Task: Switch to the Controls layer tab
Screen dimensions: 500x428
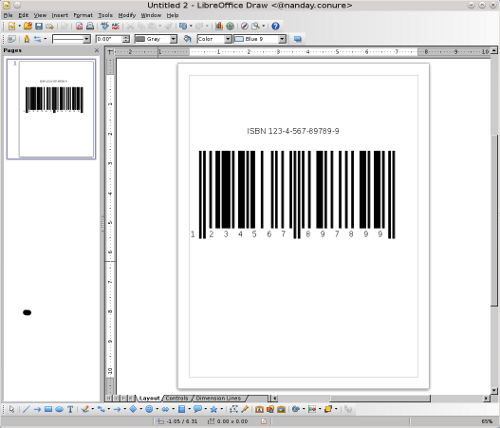Action: point(177,398)
